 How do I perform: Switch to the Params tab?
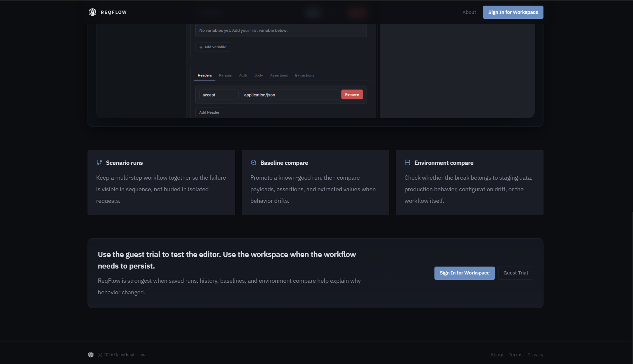click(225, 75)
